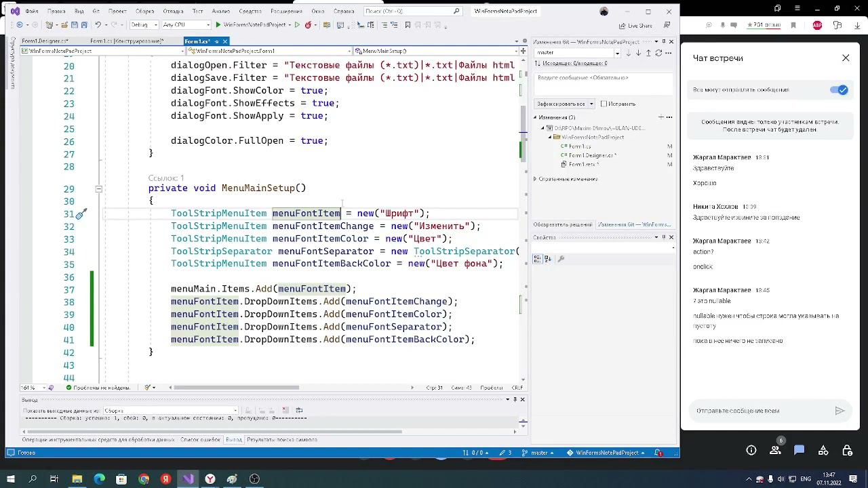Switch to the Form1.Designer.cs tab
This screenshot has height=488, width=868.
coord(45,41)
